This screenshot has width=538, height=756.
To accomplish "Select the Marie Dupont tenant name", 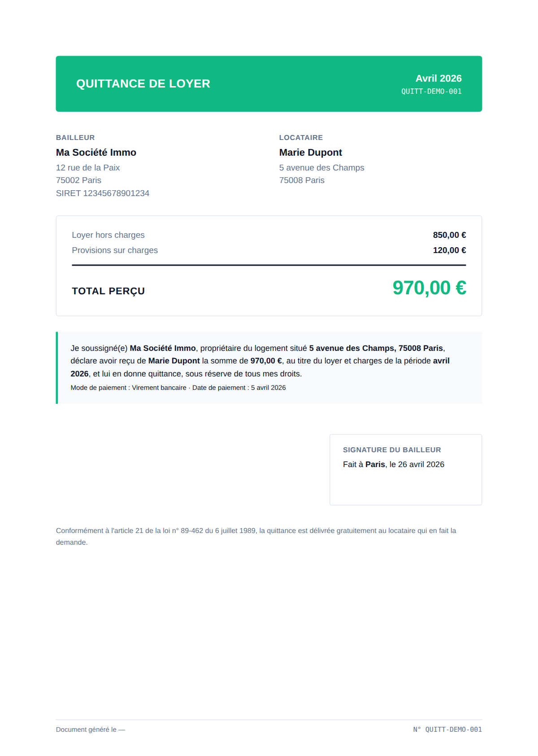I will pyautogui.click(x=311, y=153).
